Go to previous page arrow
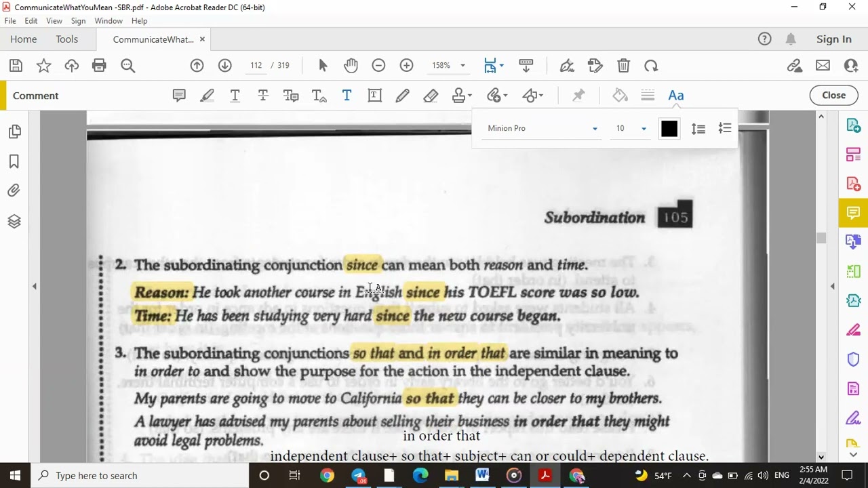This screenshot has height=488, width=868. [197, 66]
